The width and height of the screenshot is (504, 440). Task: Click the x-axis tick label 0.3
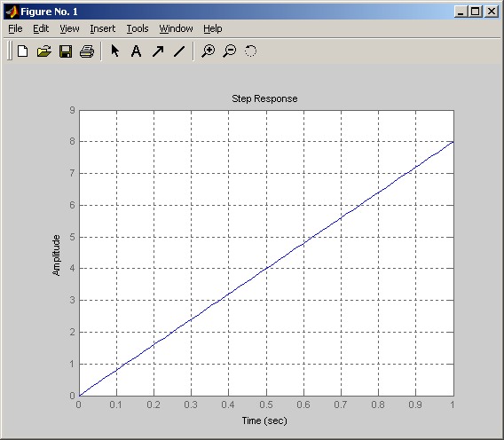(191, 405)
